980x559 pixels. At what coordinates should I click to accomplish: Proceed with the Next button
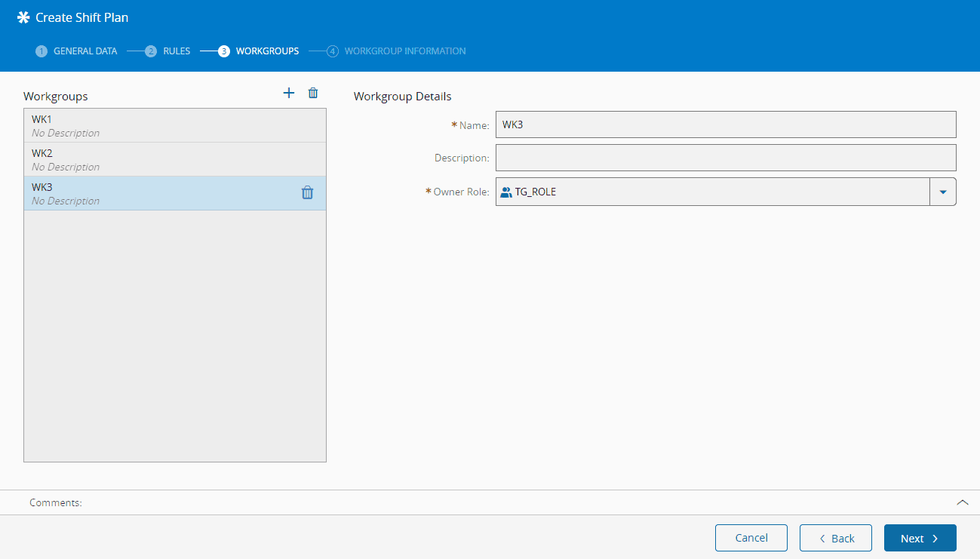tap(920, 538)
